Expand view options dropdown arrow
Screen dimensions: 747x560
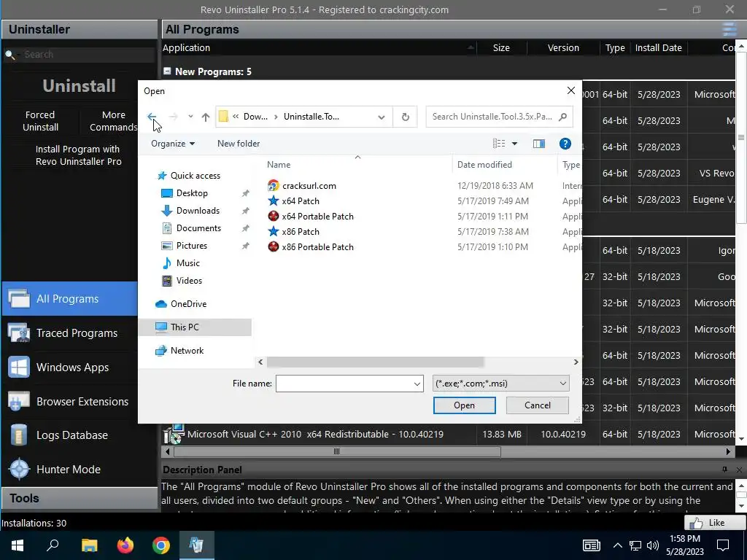coord(514,144)
